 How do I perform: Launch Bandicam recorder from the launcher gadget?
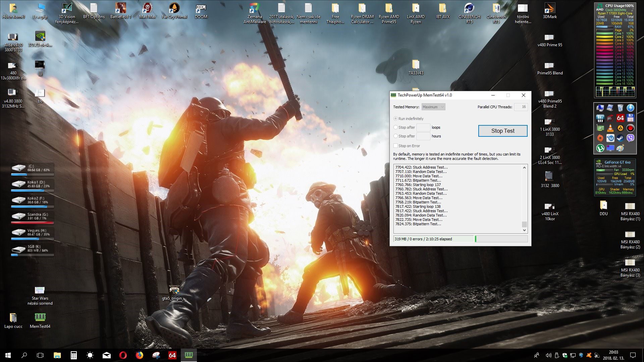click(631, 128)
